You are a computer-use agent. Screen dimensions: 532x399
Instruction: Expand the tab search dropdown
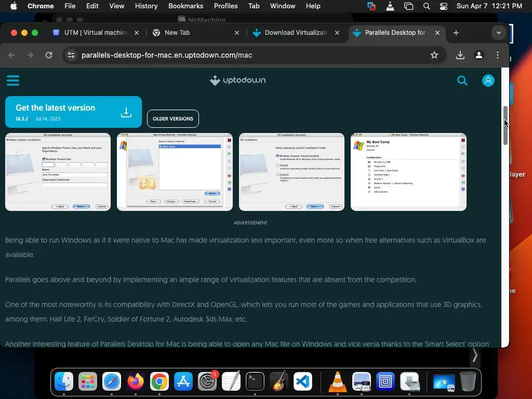(498, 33)
